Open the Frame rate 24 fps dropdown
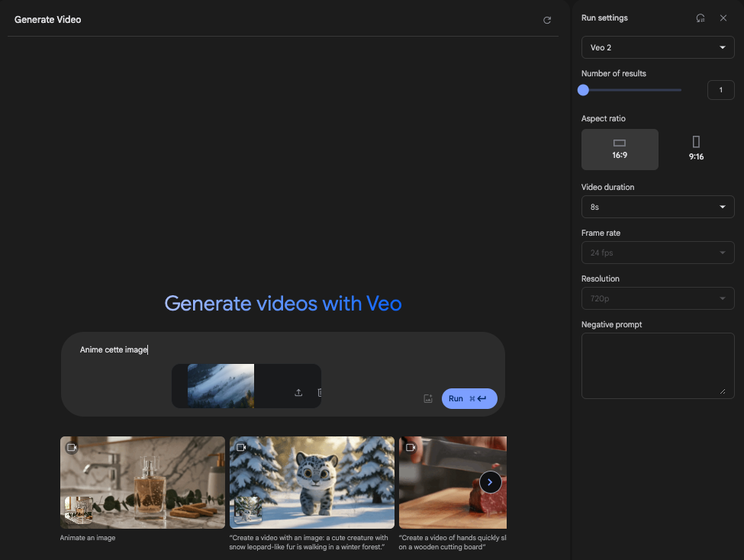The height and width of the screenshot is (560, 744). (658, 253)
